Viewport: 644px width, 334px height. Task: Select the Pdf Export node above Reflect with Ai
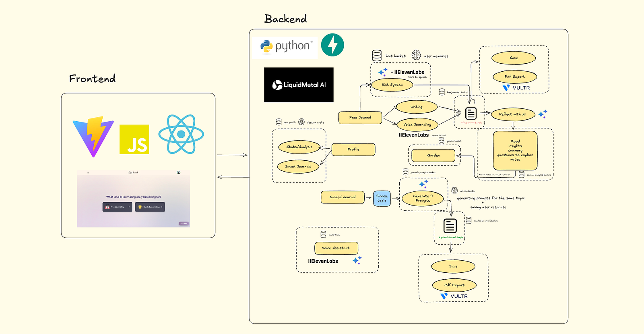(x=515, y=77)
